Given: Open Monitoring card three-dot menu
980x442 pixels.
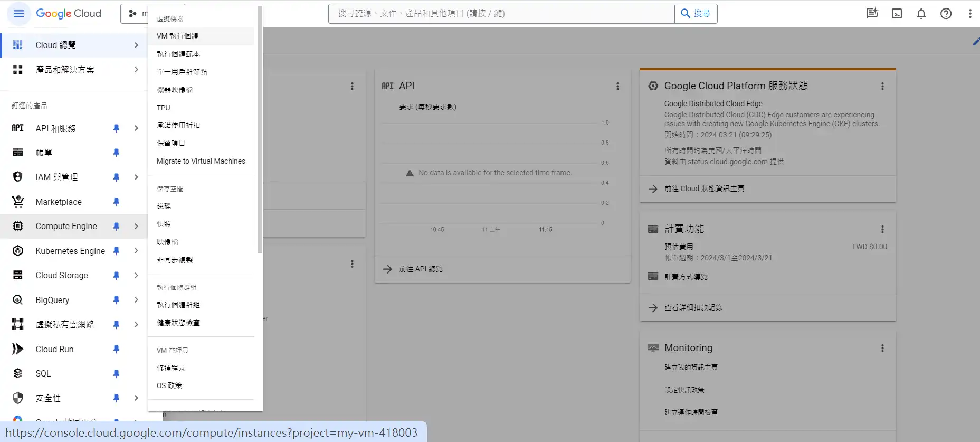Looking at the screenshot, I should pos(882,349).
